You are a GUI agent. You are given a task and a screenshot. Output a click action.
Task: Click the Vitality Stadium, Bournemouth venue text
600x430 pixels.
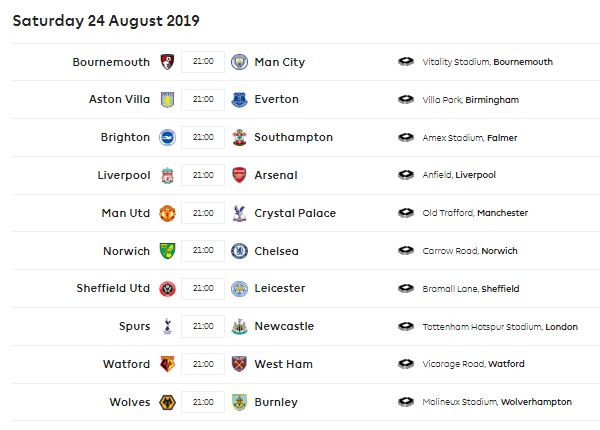488,62
